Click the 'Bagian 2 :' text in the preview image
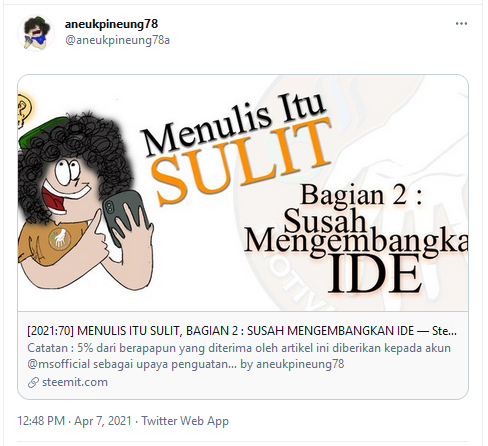This screenshot has height=446, width=488. tap(362, 195)
